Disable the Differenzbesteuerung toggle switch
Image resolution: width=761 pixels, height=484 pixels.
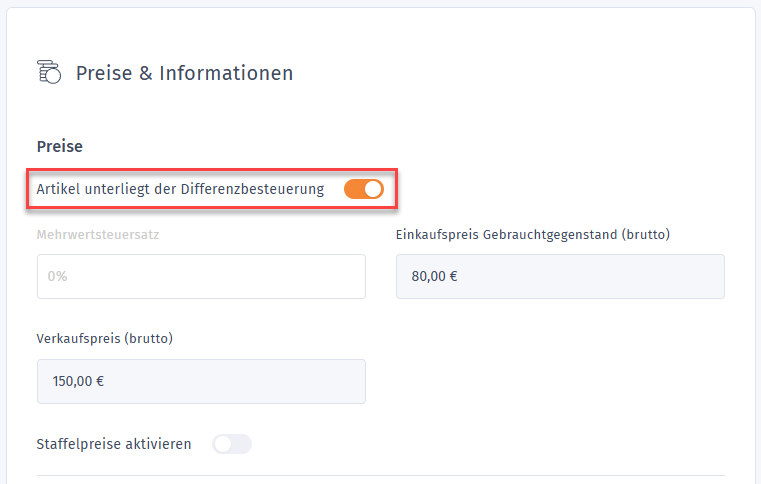pos(363,189)
